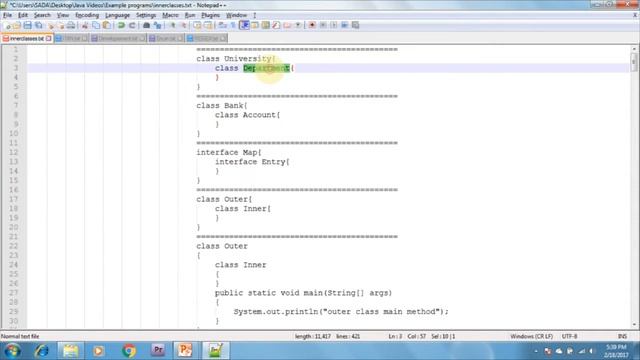
Task: Open the Run menu
Action: tap(190, 15)
